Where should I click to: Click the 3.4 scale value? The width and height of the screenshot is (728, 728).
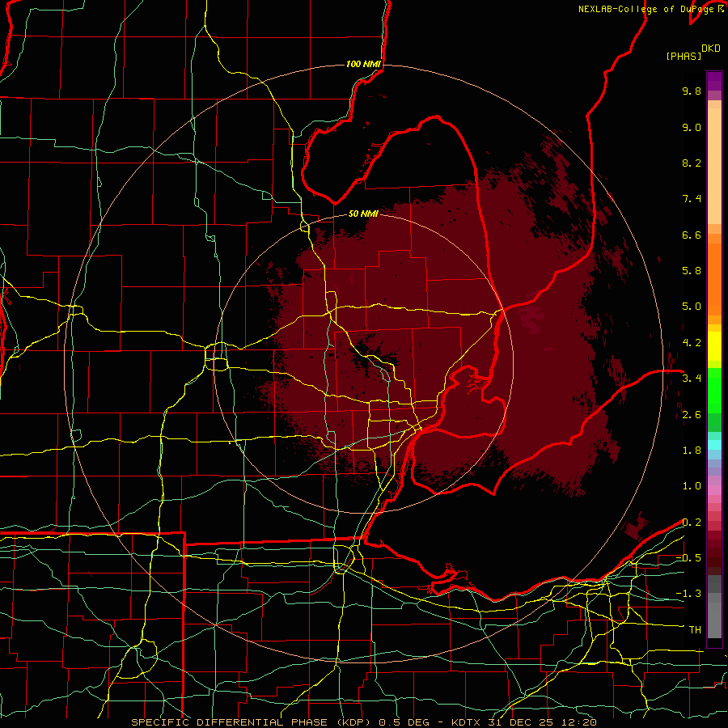point(692,379)
